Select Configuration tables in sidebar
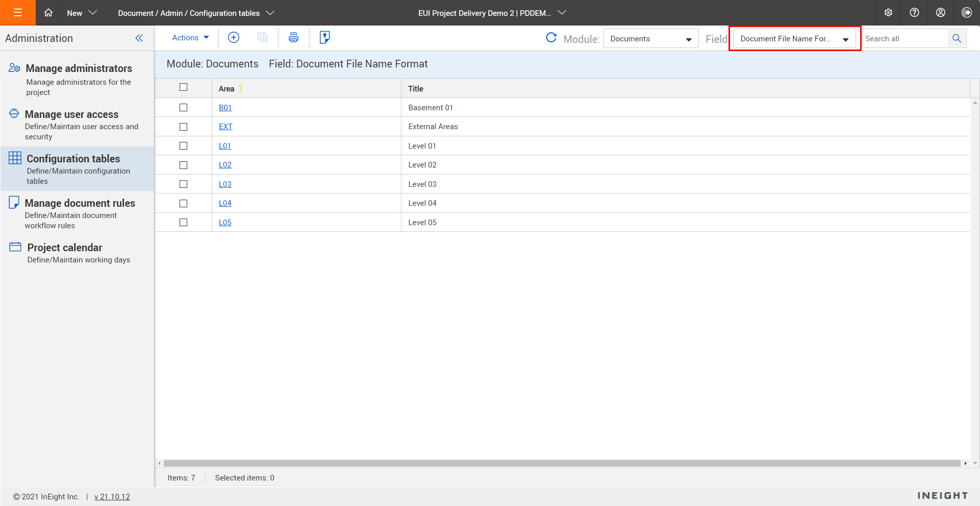 [x=77, y=169]
